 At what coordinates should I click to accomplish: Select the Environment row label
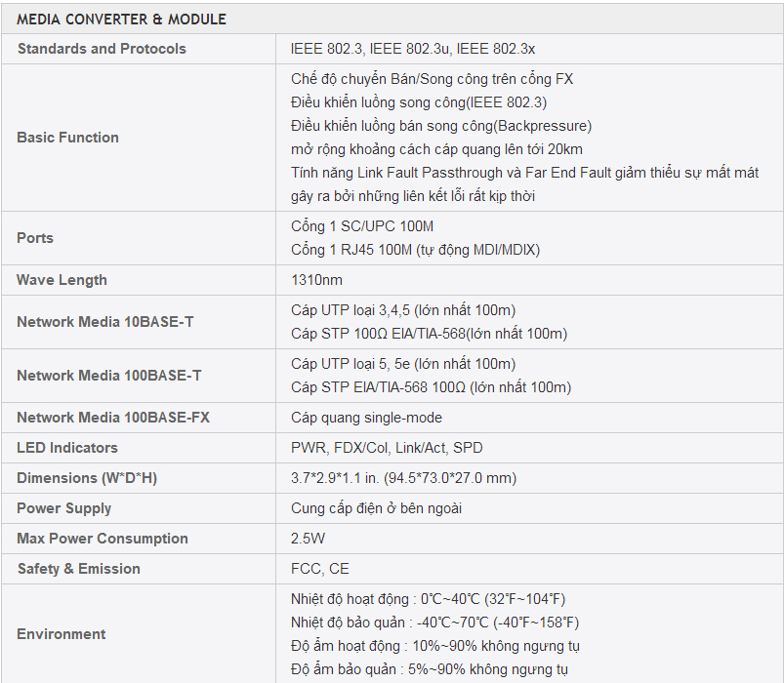coord(61,634)
